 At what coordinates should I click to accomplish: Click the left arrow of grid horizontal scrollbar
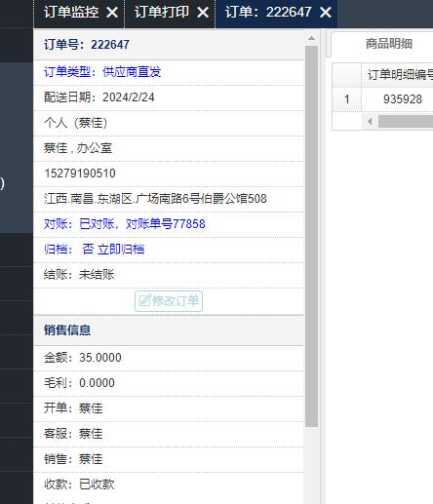coord(370,121)
